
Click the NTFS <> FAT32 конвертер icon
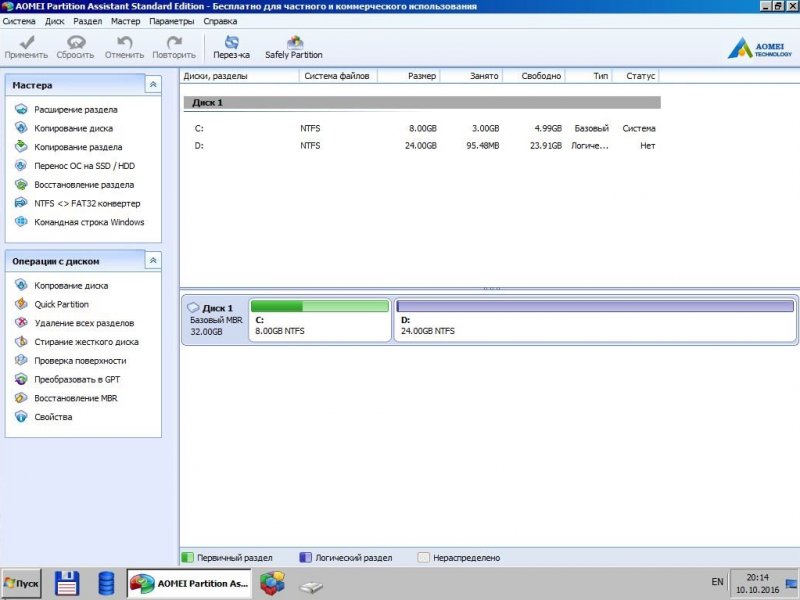(x=21, y=203)
